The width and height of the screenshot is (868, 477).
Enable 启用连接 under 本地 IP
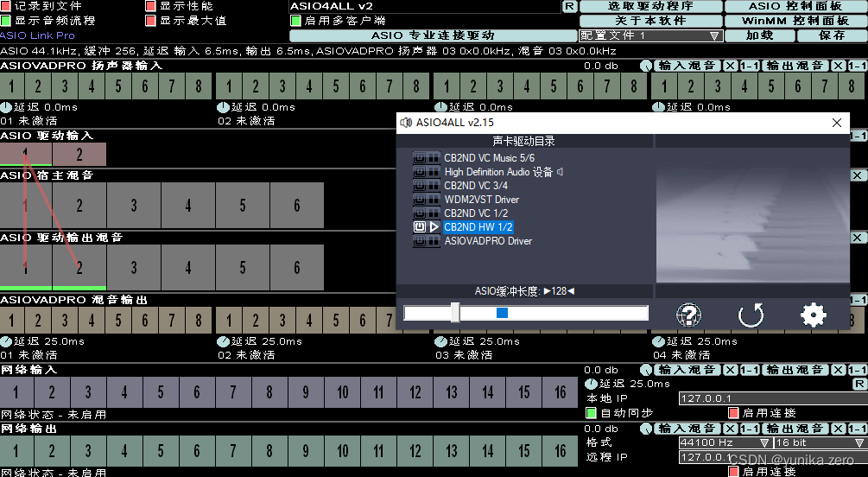[734, 413]
